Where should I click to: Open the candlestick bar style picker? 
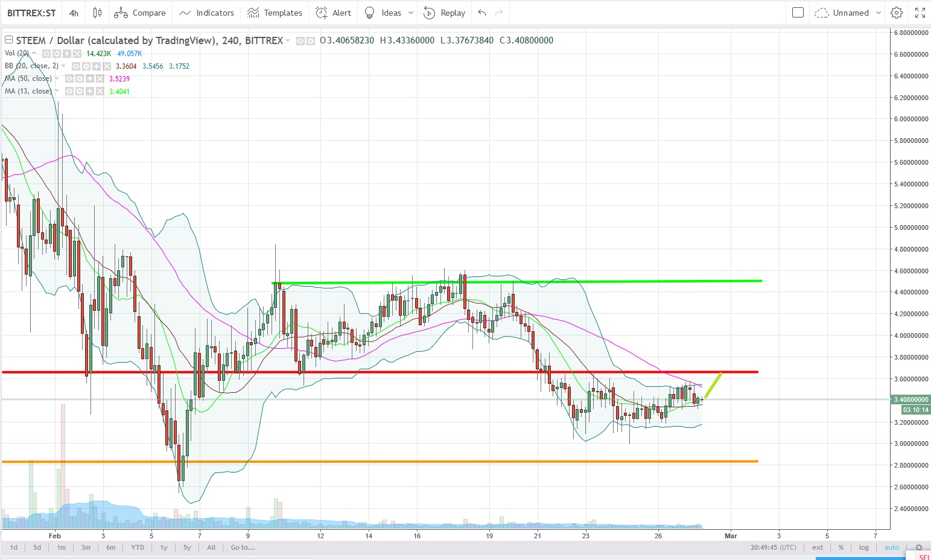pos(97,13)
